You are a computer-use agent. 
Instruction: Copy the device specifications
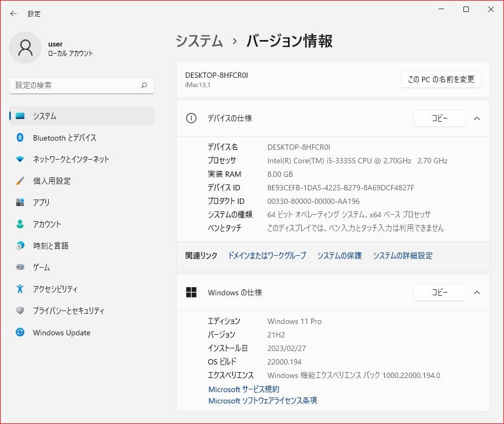tap(440, 118)
